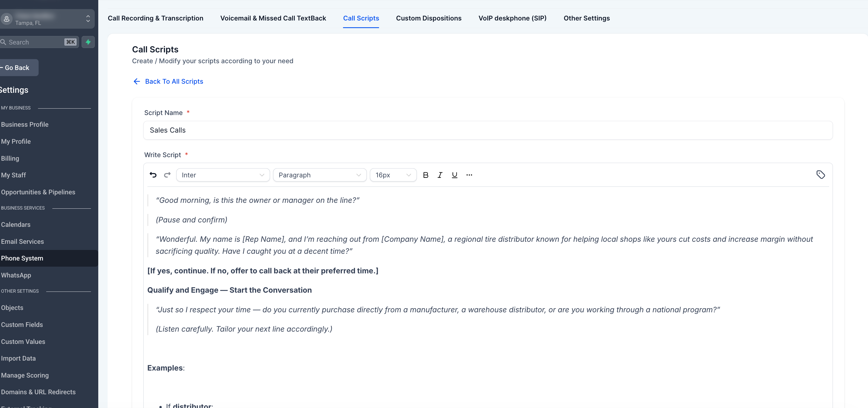Click the Back To All Scripts link
Image resolution: width=868 pixels, height=408 pixels.
(x=168, y=81)
